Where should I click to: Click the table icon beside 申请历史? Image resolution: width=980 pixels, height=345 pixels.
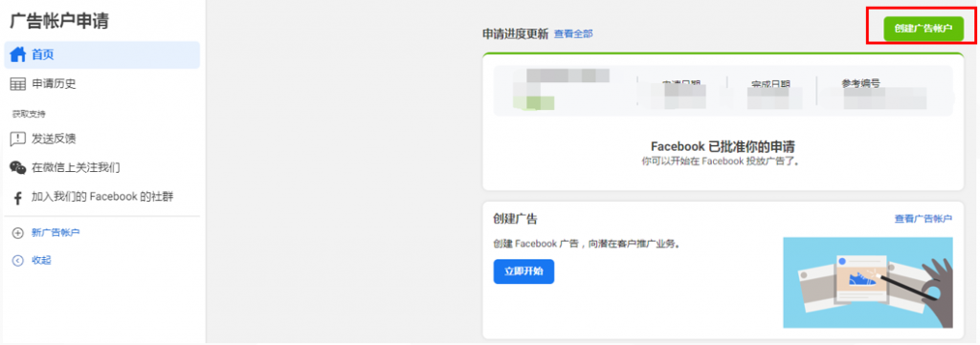[x=18, y=83]
